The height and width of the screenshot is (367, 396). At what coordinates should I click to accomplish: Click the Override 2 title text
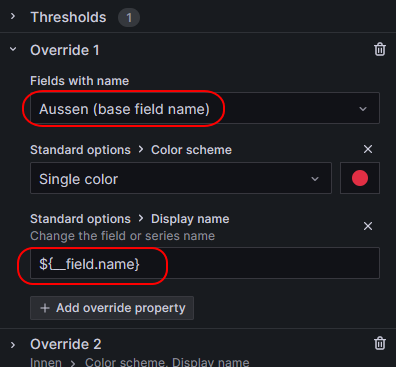point(66,344)
